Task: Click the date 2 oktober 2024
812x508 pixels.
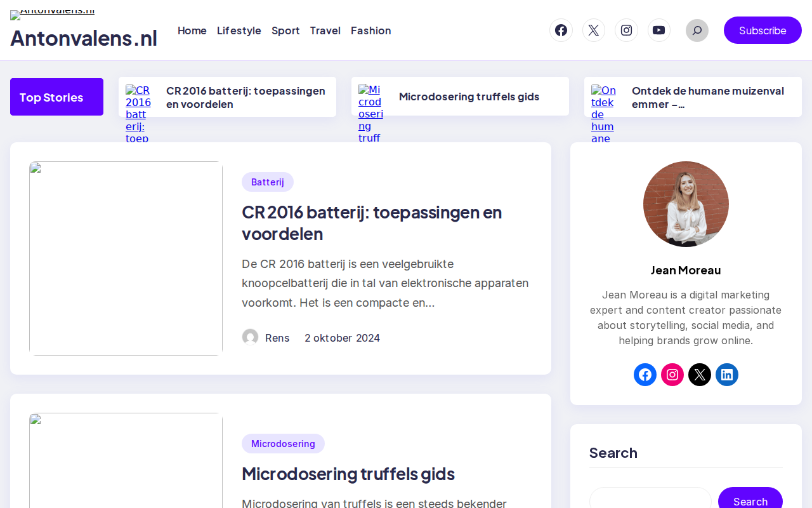Action: (342, 338)
